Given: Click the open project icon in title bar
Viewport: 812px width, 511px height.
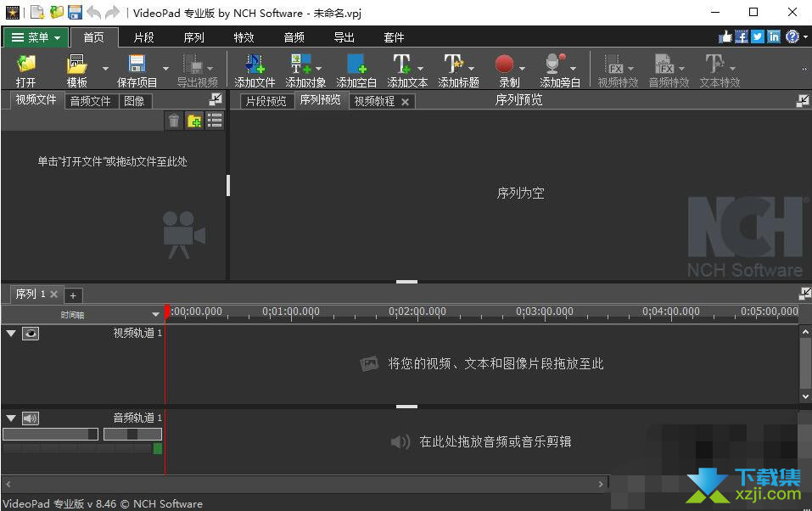Looking at the screenshot, I should pos(57,12).
